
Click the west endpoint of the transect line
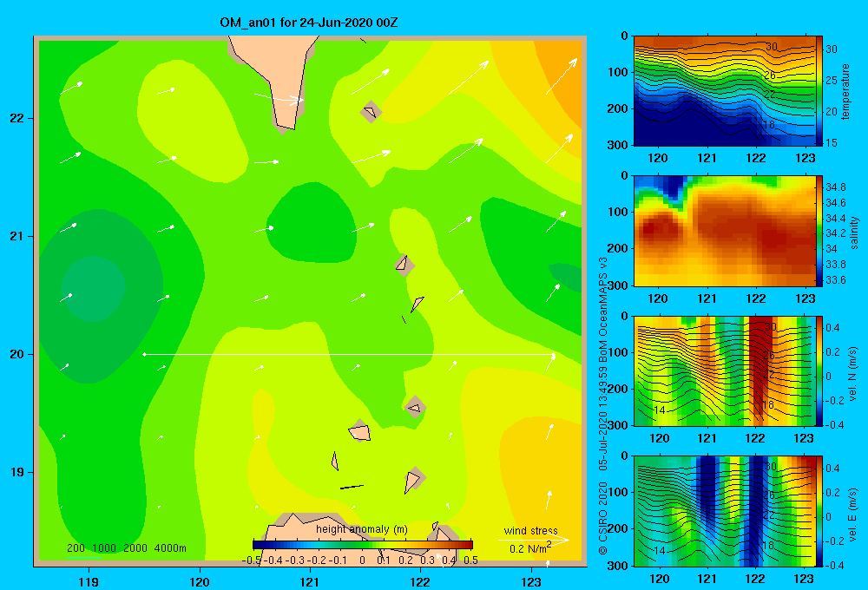click(144, 354)
